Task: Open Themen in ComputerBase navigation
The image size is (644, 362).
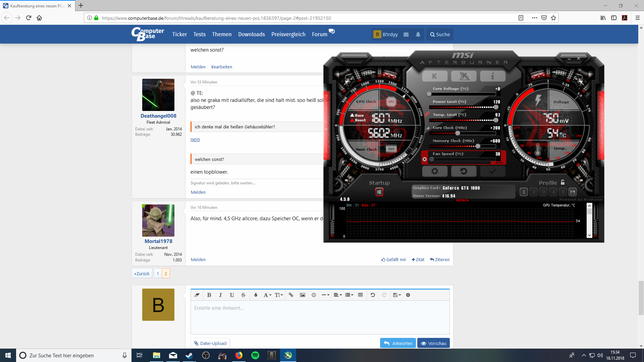Action: (x=222, y=34)
